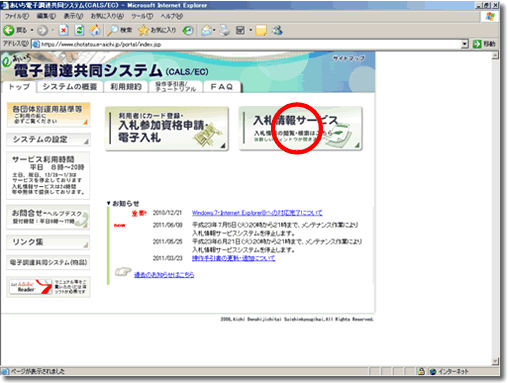The image size is (508, 383).
Task: Click the 電子調達共同システム(物品) button
Action: 48,263
